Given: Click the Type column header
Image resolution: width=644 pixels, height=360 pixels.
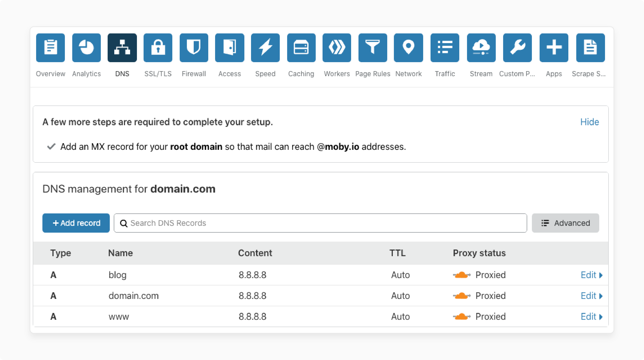Looking at the screenshot, I should [x=61, y=253].
